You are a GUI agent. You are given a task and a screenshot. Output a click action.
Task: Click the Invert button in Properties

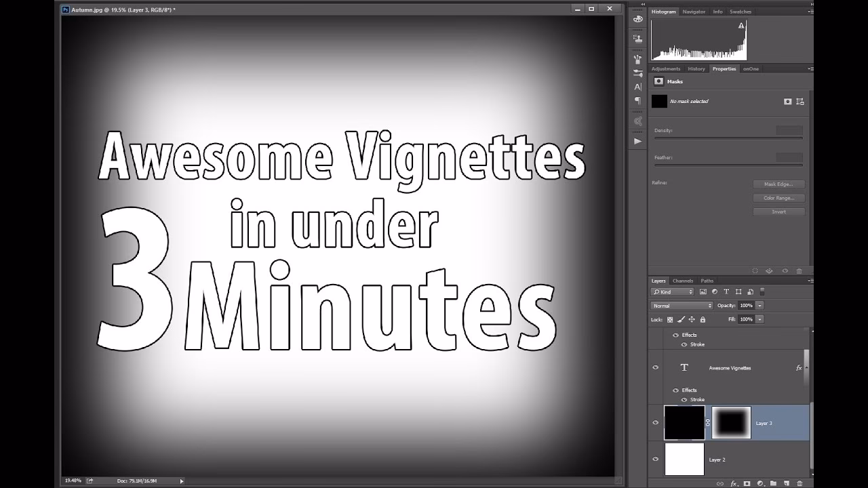click(778, 211)
